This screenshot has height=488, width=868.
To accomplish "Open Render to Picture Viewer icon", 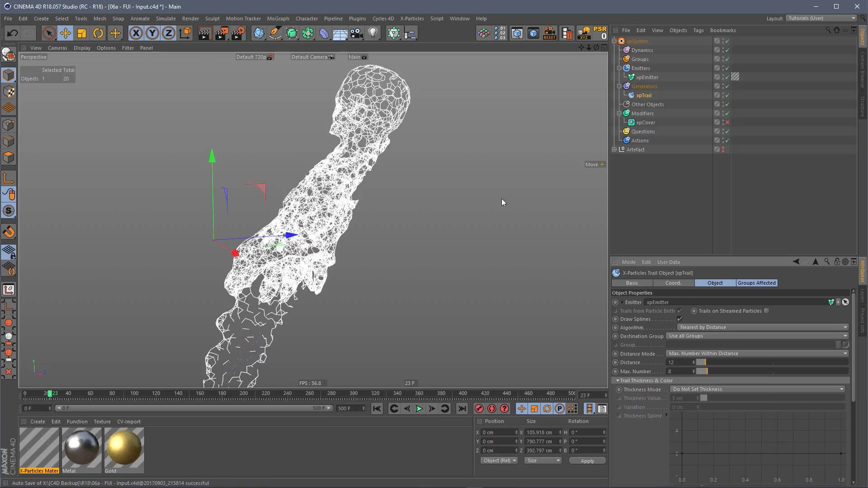I will tap(221, 33).
